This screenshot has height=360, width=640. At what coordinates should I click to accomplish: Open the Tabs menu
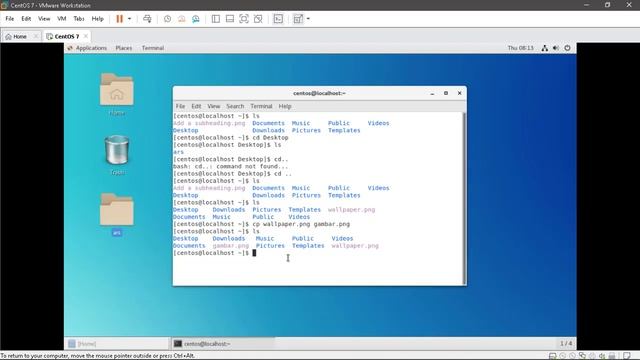tap(79, 19)
